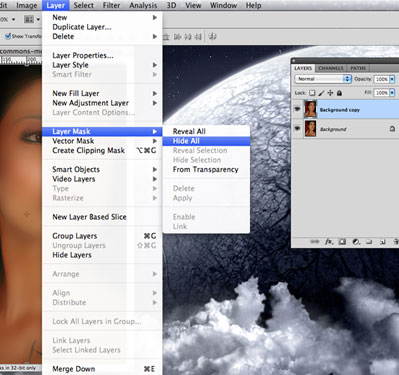Open the Help menu
The image size is (399, 375).
pos(253,5)
